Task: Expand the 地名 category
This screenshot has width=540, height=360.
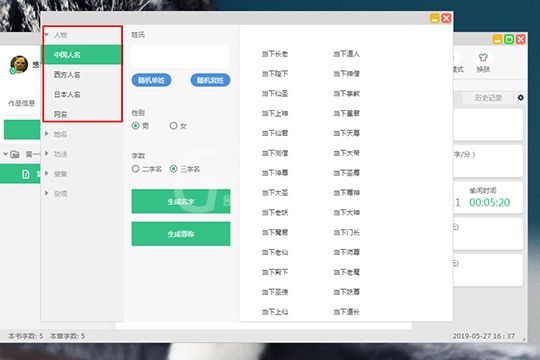Action: (46, 134)
